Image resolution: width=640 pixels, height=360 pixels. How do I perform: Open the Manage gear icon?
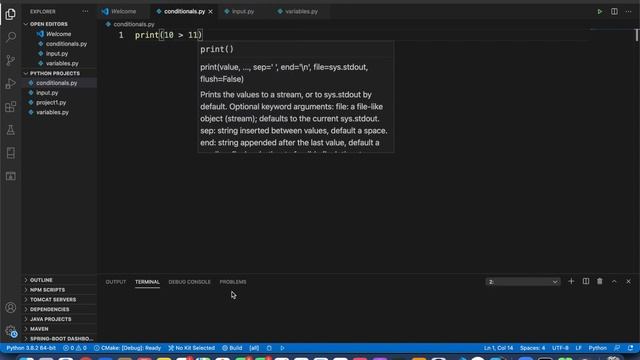(x=11, y=331)
